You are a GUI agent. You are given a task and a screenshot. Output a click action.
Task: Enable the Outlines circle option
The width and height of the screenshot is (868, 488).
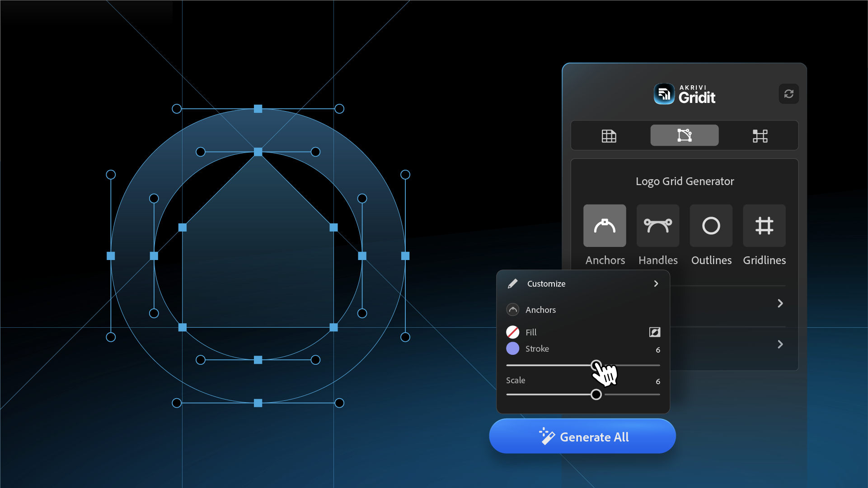pyautogui.click(x=711, y=226)
